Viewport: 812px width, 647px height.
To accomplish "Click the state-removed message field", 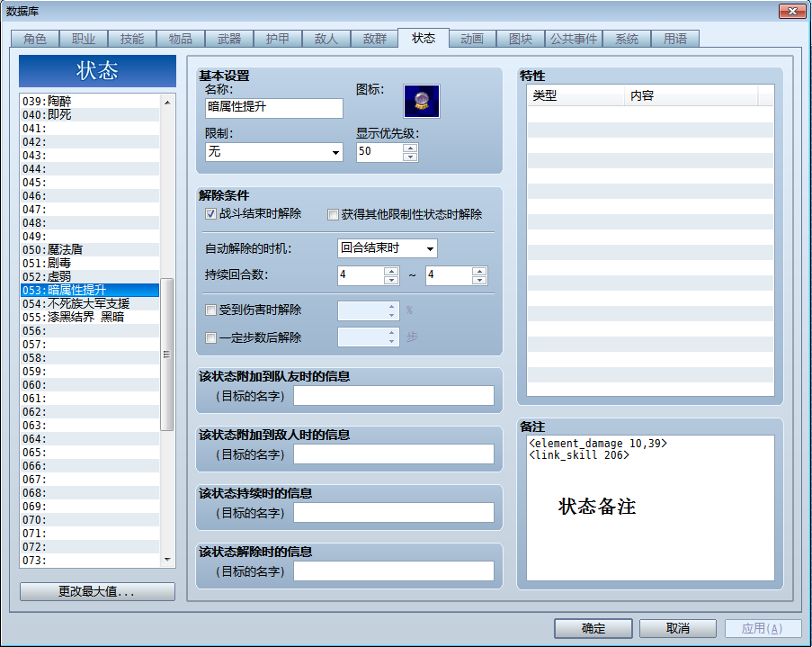I will (394, 571).
